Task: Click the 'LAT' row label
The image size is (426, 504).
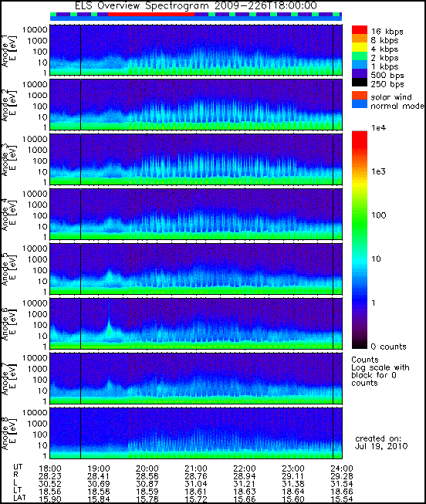Action: 19,498
